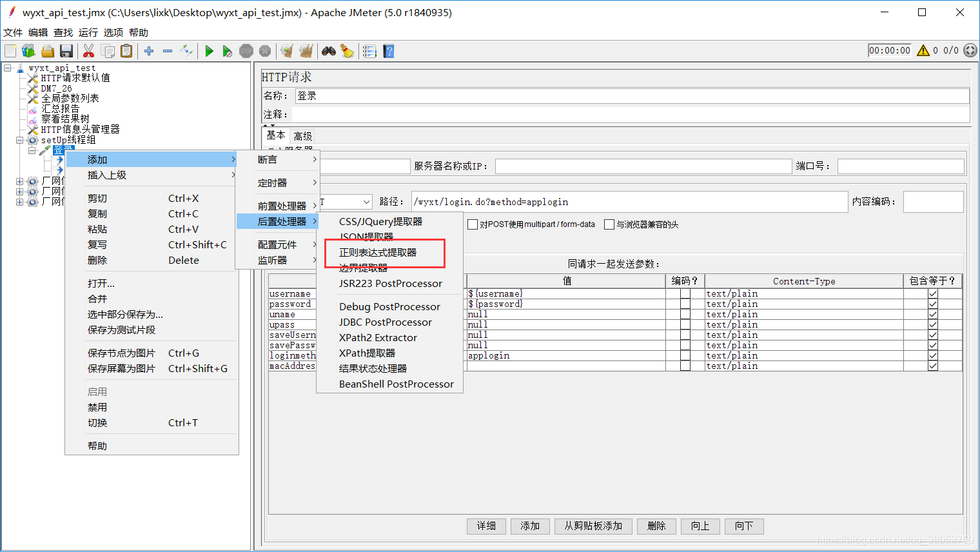The width and height of the screenshot is (980, 552).
Task: Click the wyxt_api_test flask icon
Action: tap(20, 68)
